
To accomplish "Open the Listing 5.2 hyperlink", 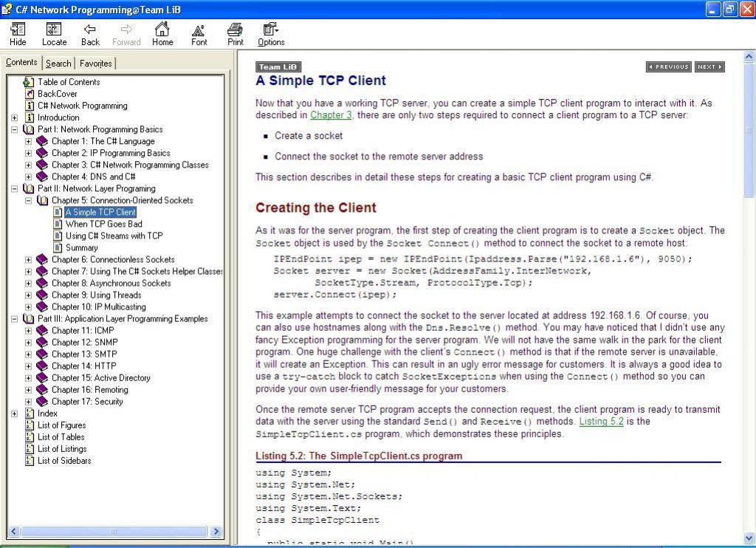I will tap(601, 421).
